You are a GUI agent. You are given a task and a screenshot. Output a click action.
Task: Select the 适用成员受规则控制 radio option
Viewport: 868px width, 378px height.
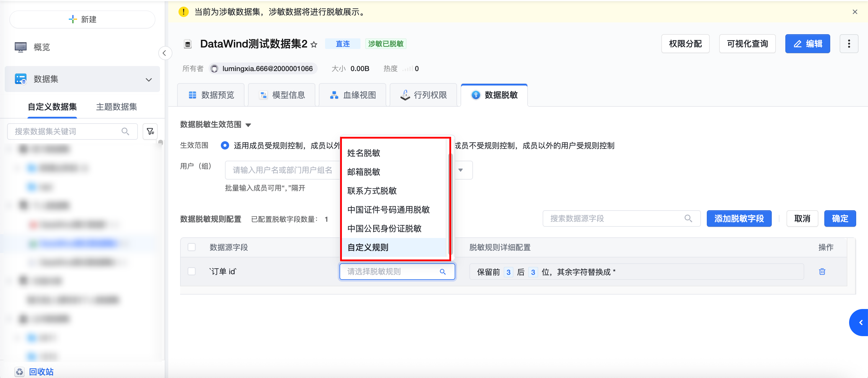[225, 145]
